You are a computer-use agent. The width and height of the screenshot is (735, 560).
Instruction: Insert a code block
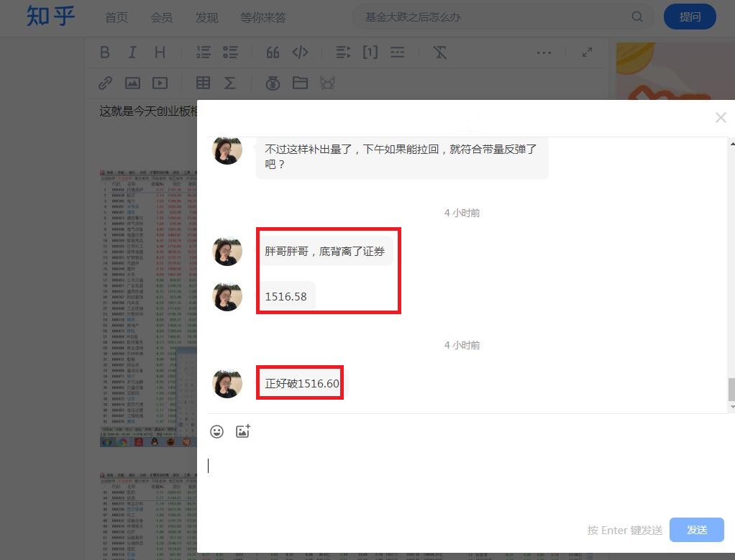[x=300, y=52]
